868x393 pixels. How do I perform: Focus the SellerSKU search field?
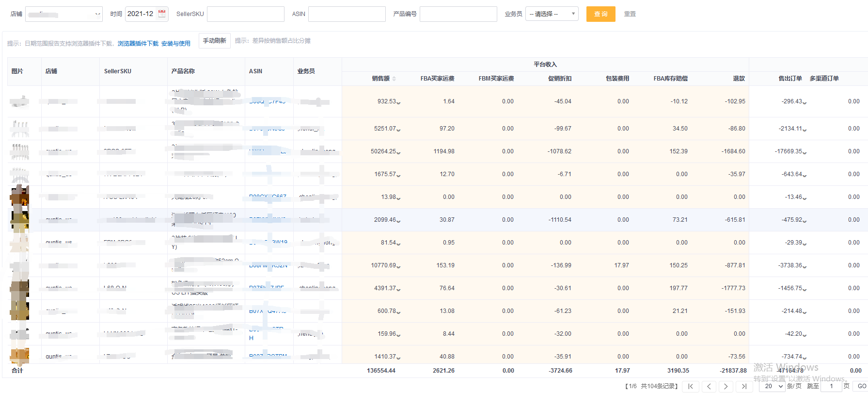click(x=246, y=14)
